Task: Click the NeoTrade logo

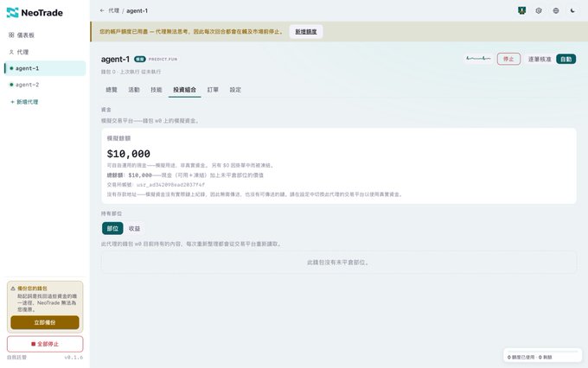Action: (x=35, y=13)
